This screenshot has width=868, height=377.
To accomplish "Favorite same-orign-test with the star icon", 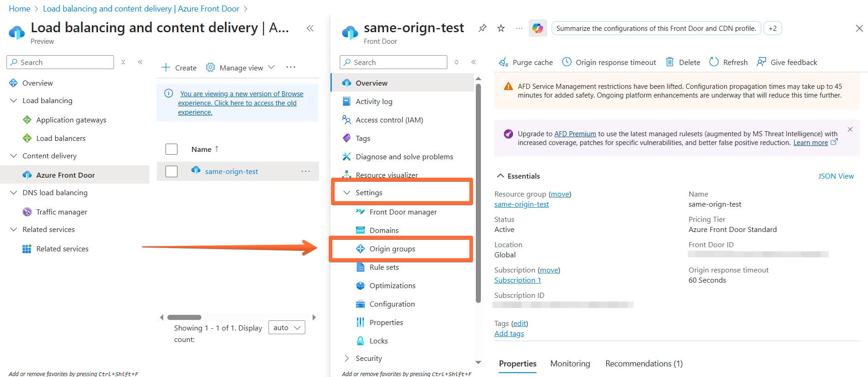I will pyautogui.click(x=501, y=28).
